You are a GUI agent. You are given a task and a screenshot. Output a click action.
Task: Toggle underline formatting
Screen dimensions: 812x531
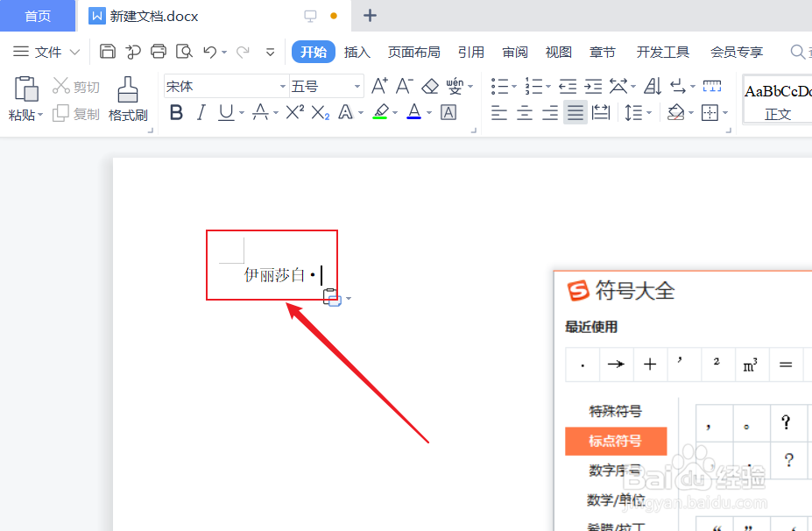[225, 112]
